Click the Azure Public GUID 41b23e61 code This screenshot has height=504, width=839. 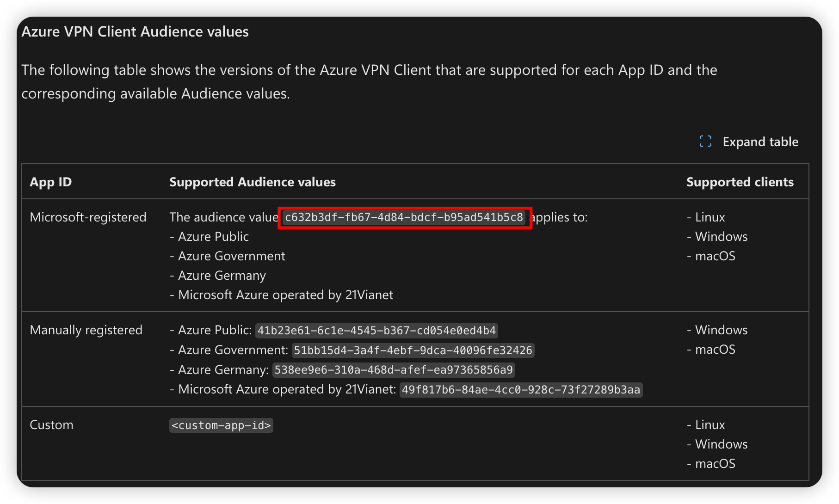(x=376, y=331)
